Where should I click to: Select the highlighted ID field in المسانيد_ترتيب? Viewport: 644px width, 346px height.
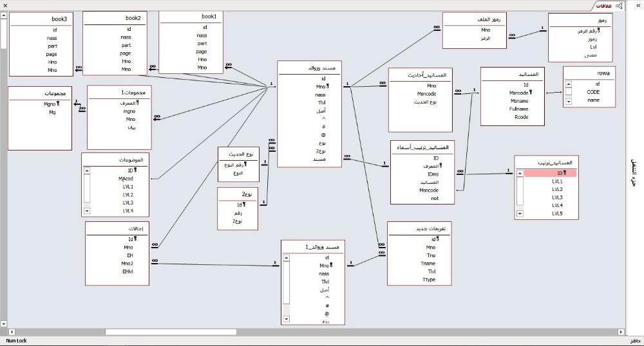[550, 174]
